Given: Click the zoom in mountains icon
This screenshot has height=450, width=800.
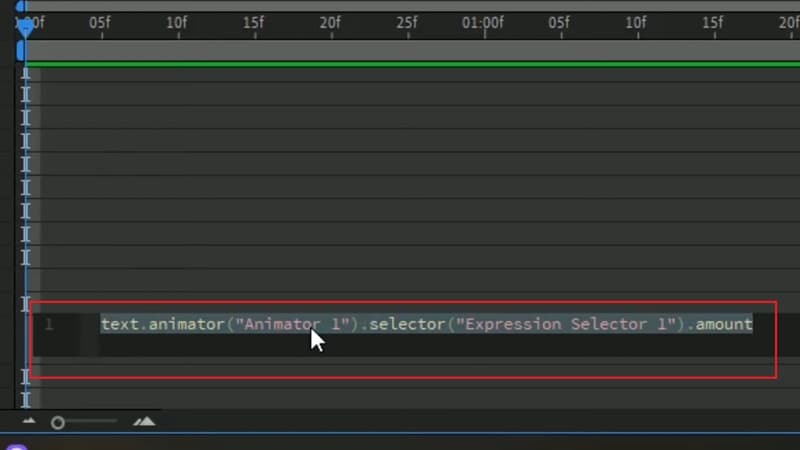Looking at the screenshot, I should point(144,421).
